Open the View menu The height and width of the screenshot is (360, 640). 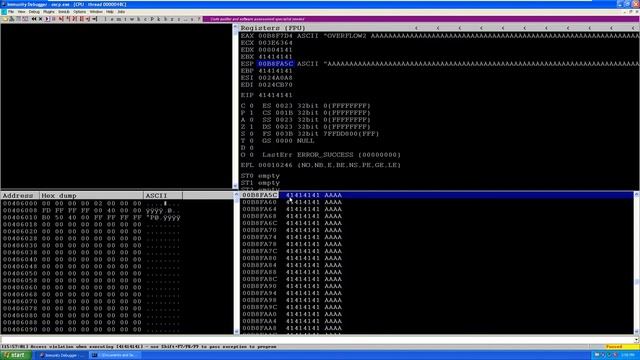[22, 12]
